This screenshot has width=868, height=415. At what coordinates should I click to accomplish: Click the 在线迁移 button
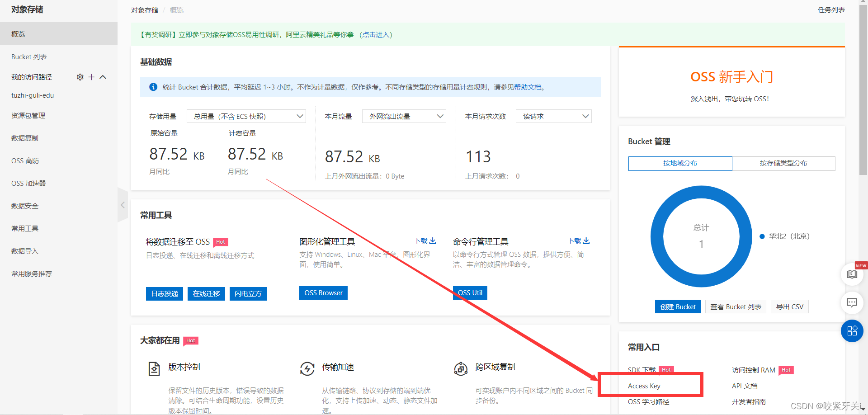click(x=206, y=293)
